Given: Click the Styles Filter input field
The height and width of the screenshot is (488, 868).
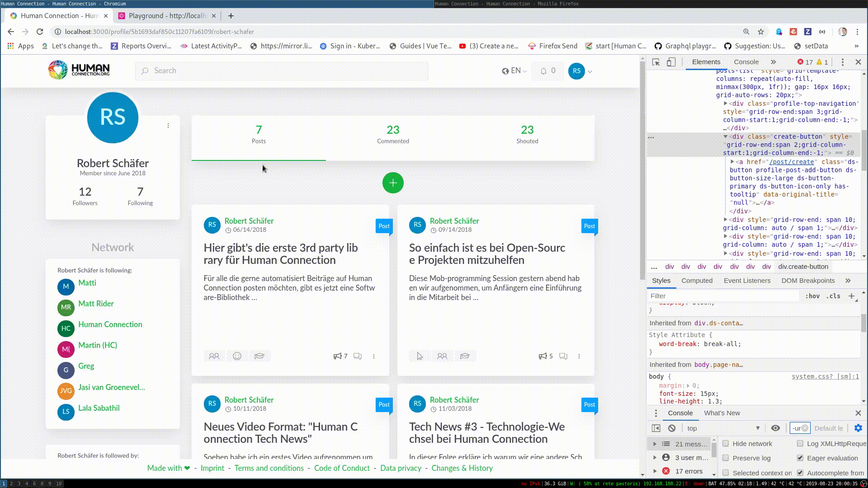Looking at the screenshot, I should pos(723,296).
